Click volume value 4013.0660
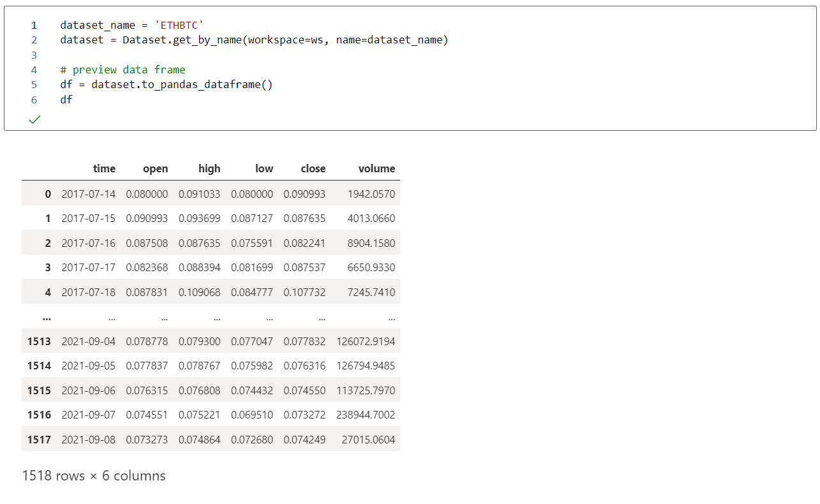Screen dimensions: 820x504 [371, 218]
